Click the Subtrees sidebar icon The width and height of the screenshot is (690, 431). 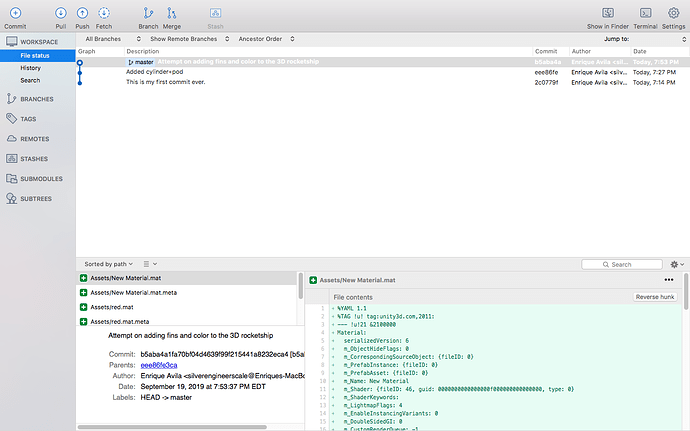coord(11,199)
